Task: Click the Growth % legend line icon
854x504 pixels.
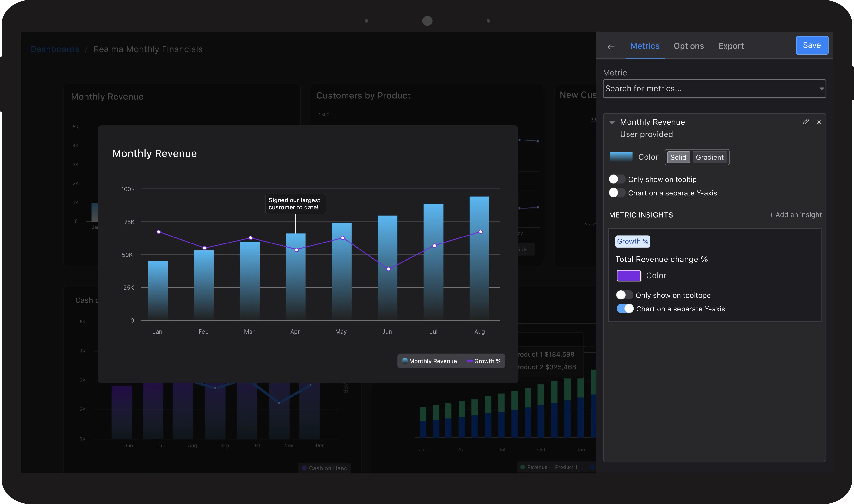Action: click(470, 361)
